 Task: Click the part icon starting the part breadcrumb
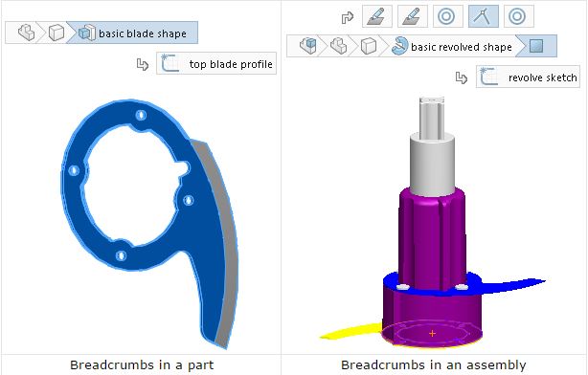pos(26,33)
